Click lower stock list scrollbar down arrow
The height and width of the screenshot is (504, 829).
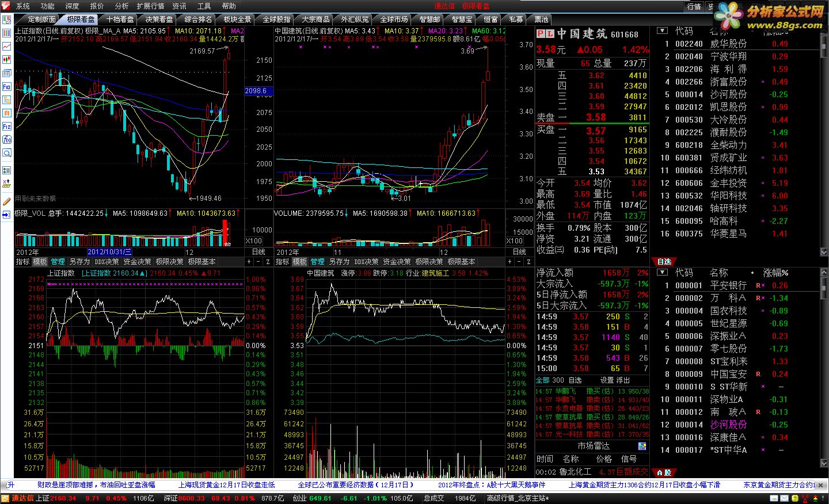(x=824, y=463)
